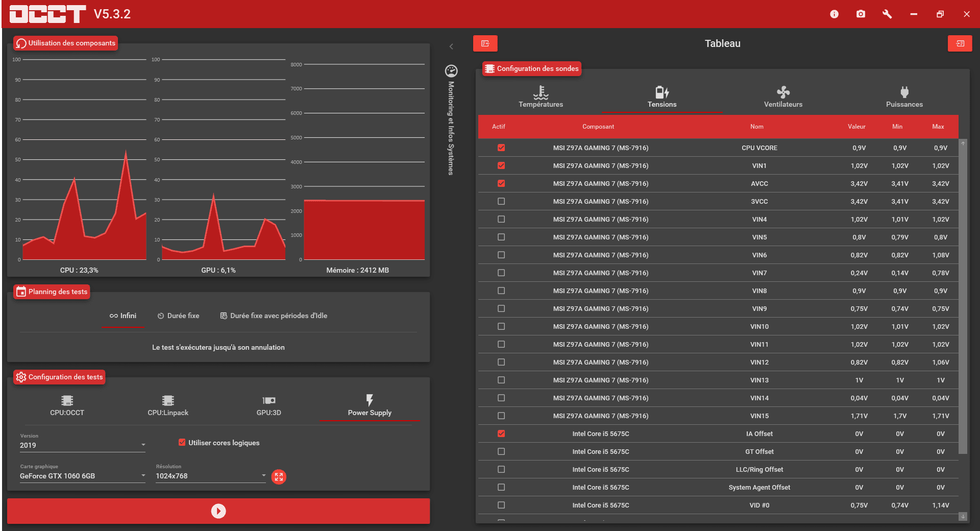The width and height of the screenshot is (980, 531).
Task: Toggle Utiliser cores logiques checkbox
Action: pyautogui.click(x=182, y=442)
